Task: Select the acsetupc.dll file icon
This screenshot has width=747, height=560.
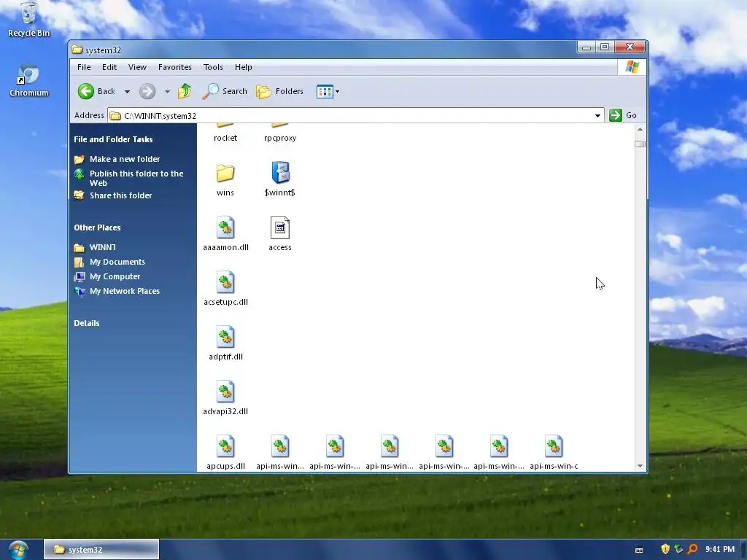Action: (225, 282)
